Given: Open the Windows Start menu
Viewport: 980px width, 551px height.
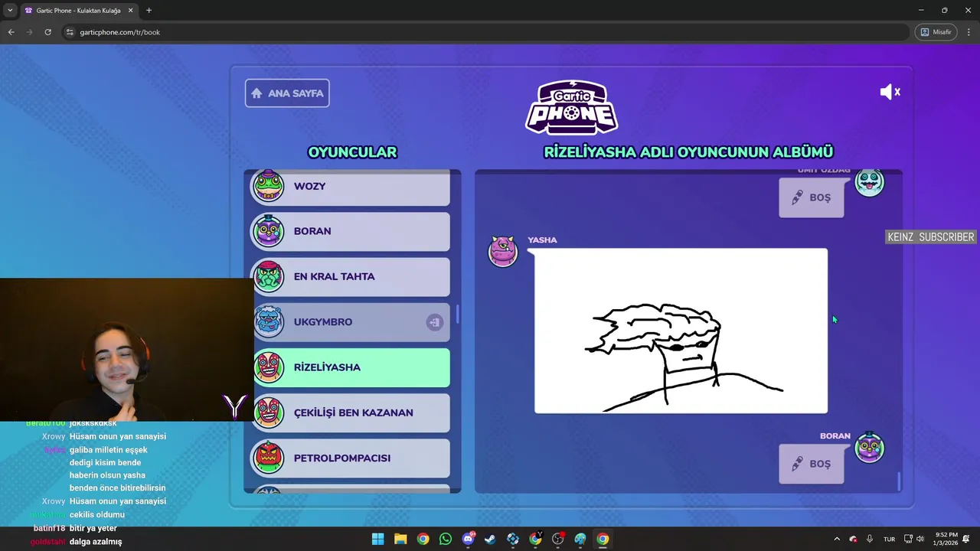Looking at the screenshot, I should [377, 539].
